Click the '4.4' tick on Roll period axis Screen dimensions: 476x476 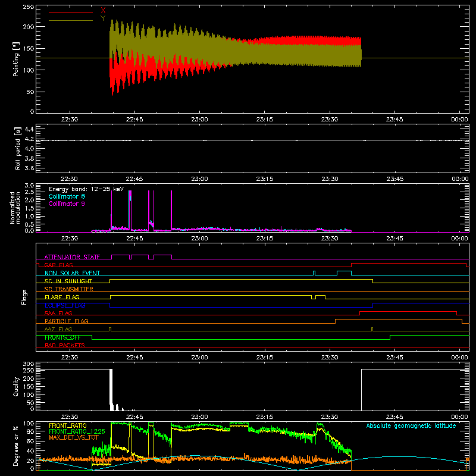[x=29, y=129]
